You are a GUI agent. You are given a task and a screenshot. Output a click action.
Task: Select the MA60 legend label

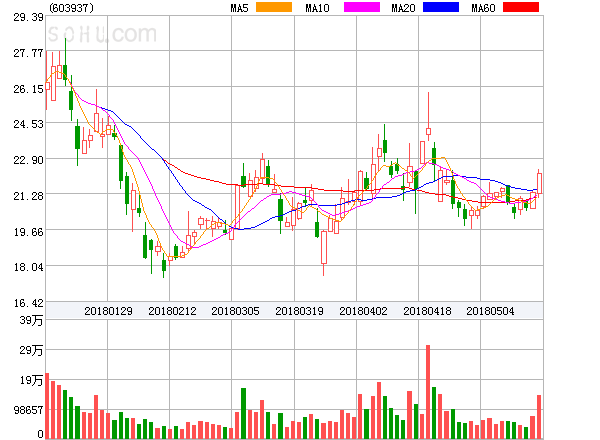[x=483, y=8]
